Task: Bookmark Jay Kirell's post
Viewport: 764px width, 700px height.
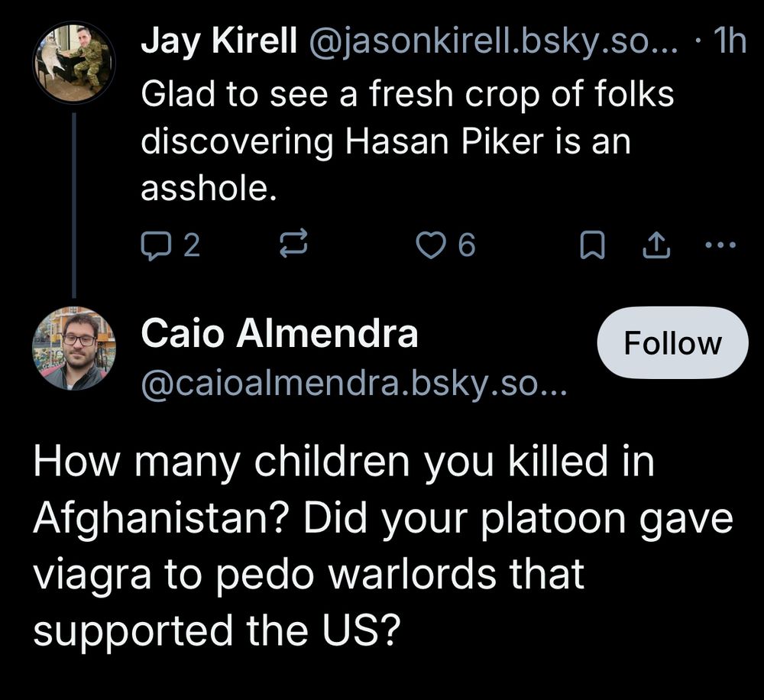Action: pyautogui.click(x=591, y=245)
